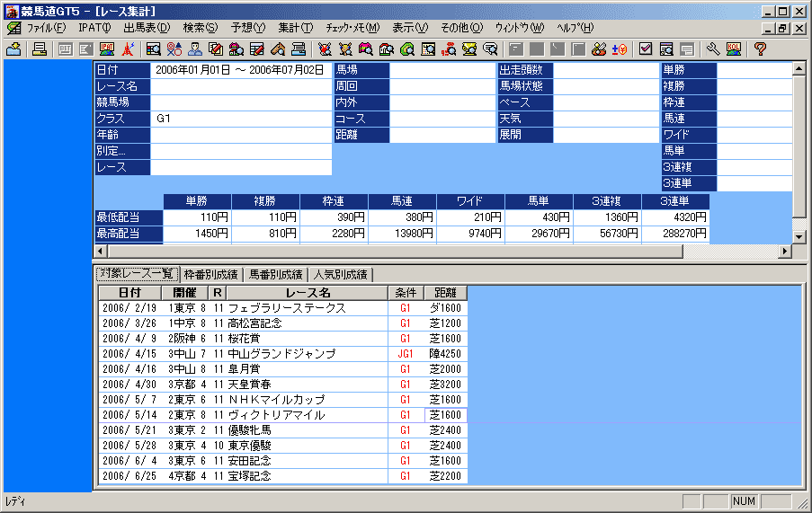
Task: Click the circle-cross-triangle marks icon
Action: click(174, 49)
